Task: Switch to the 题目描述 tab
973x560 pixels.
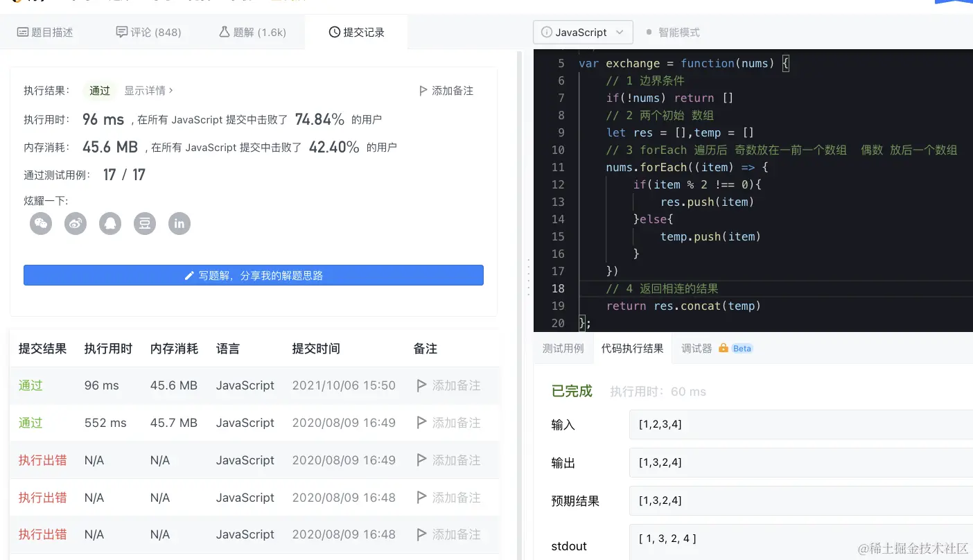Action: click(45, 33)
